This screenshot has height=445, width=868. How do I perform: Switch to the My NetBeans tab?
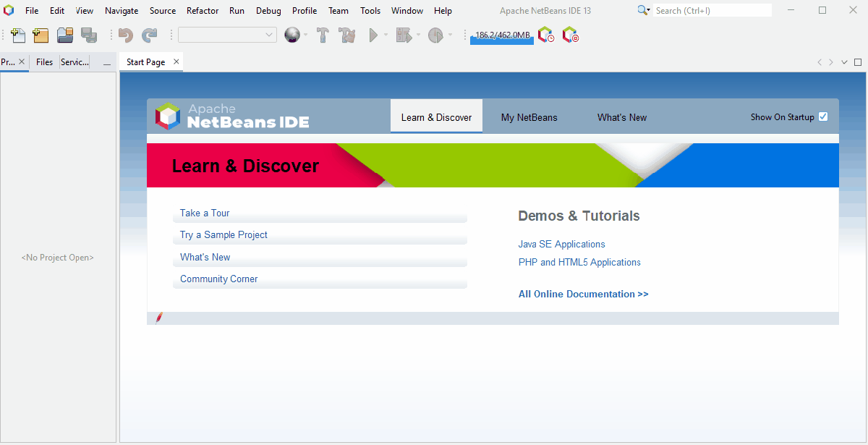(529, 117)
